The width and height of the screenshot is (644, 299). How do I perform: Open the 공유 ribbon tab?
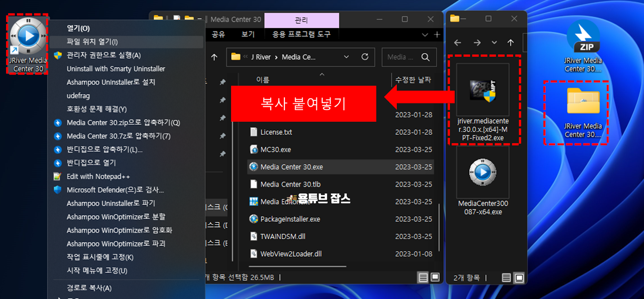pyautogui.click(x=219, y=34)
